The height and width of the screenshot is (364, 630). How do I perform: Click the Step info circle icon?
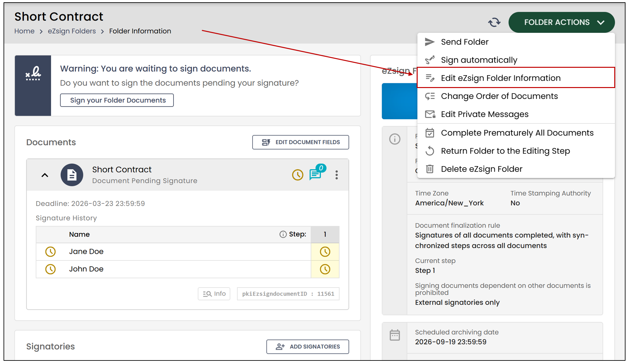point(283,234)
